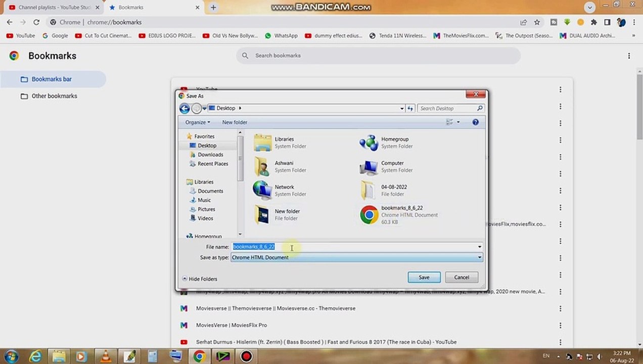The image size is (643, 364).
Task: Click the refresh button beside the address path
Action: pos(410,108)
